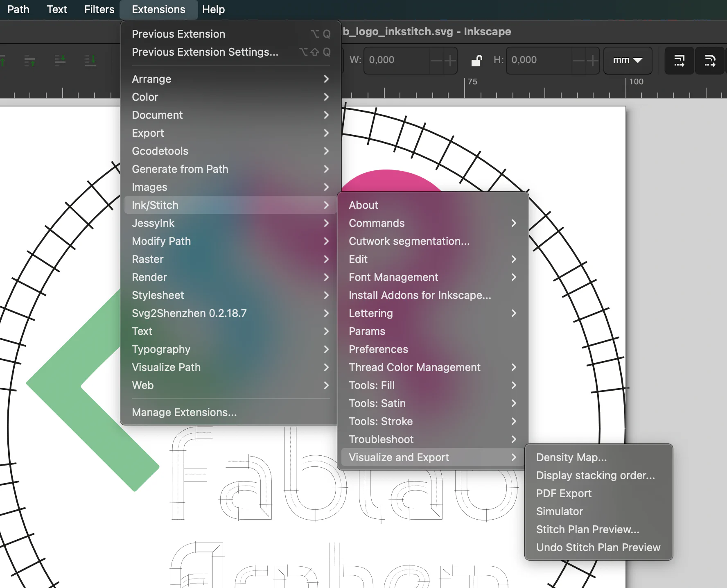Viewport: 727px width, 588px height.
Task: Open Ink/Stitch Preferences
Action: 433,349
